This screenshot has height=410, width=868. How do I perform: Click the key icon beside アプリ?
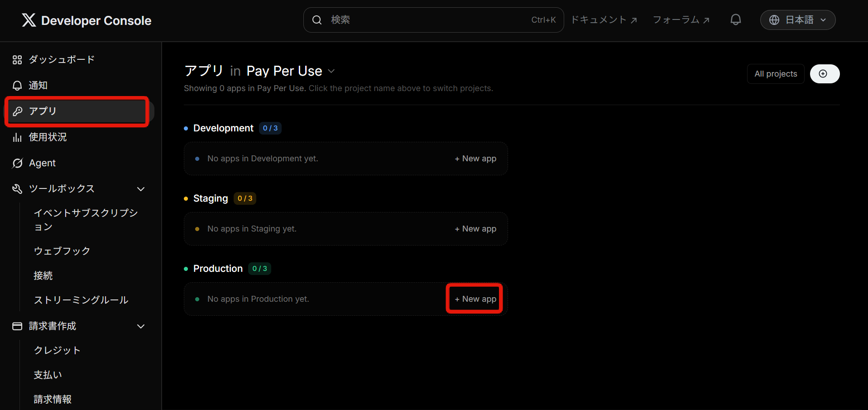(17, 111)
